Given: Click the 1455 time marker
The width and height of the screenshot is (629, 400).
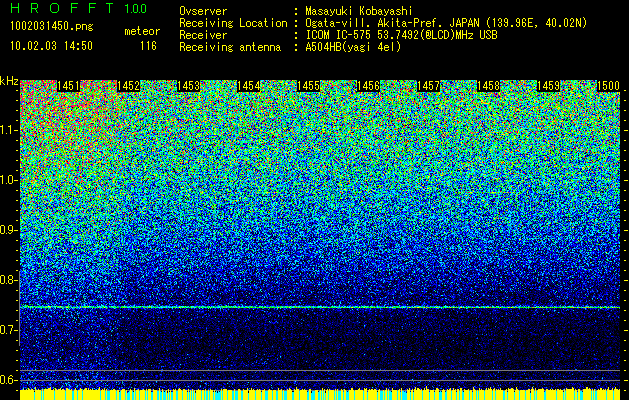Looking at the screenshot, I should (x=308, y=86).
